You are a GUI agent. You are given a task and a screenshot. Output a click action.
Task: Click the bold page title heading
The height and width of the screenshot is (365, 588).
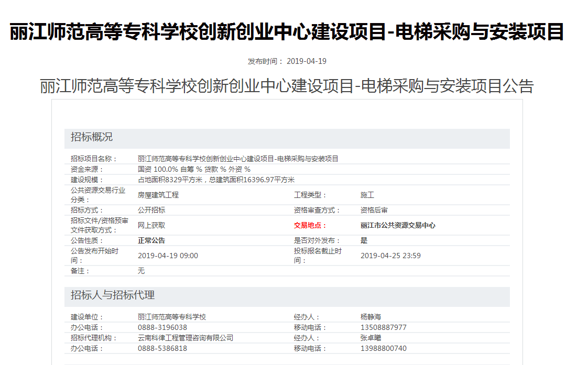pyautogui.click(x=287, y=32)
